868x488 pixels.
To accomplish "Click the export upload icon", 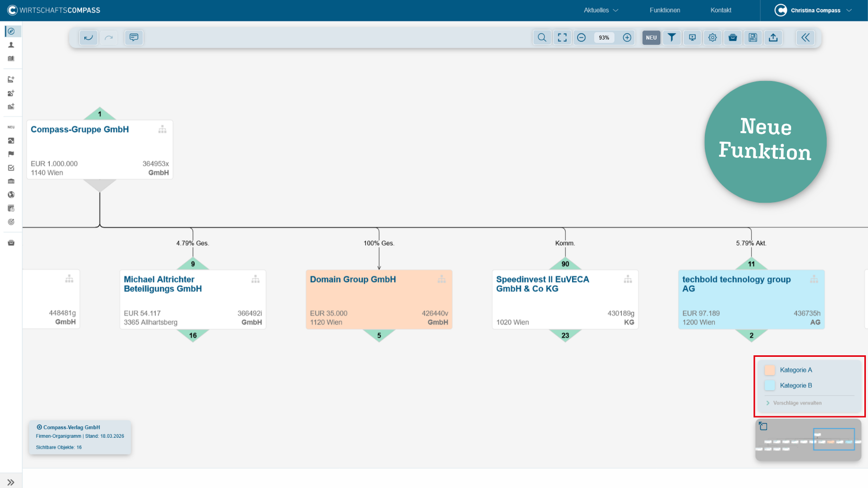I will pyautogui.click(x=773, y=38).
